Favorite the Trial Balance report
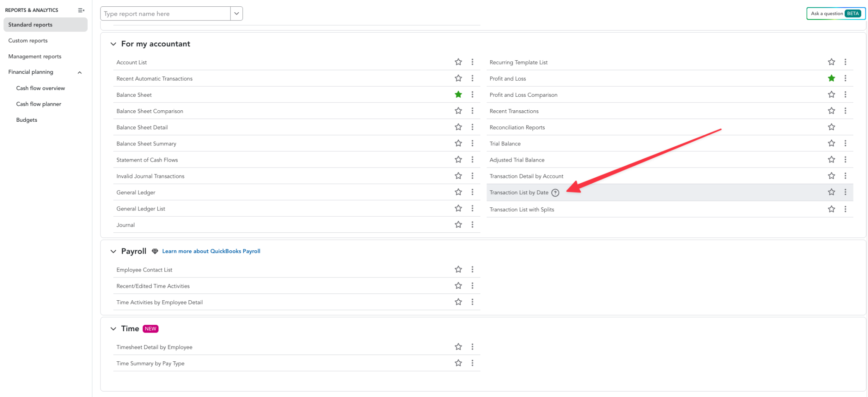The height and width of the screenshot is (397, 868). point(831,143)
